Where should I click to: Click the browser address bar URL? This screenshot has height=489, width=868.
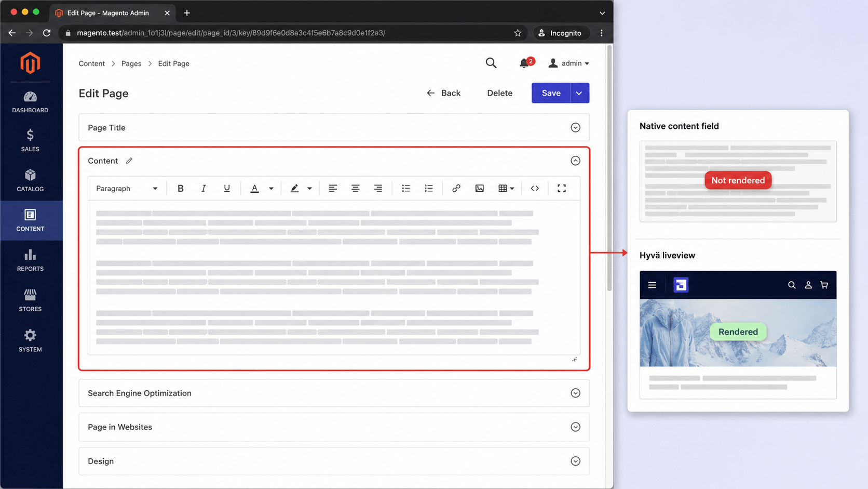tap(231, 33)
